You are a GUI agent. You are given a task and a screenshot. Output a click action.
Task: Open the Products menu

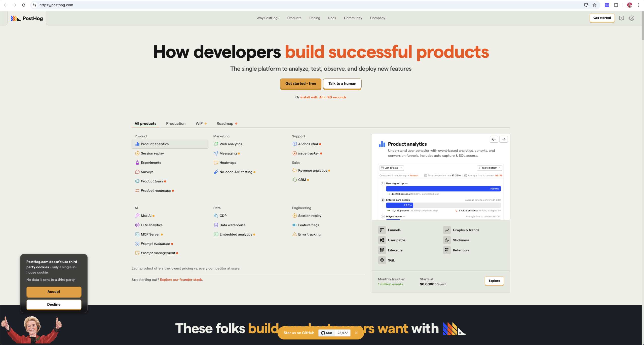(x=294, y=18)
